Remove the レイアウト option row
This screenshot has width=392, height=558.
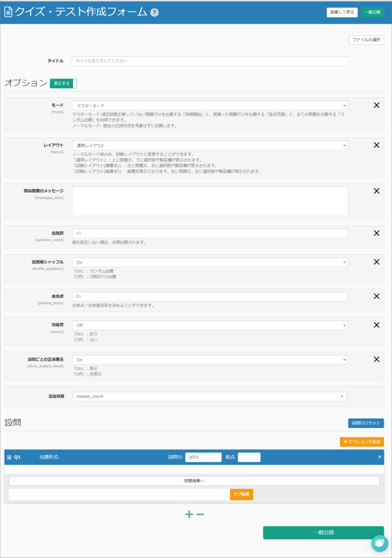[x=376, y=145]
